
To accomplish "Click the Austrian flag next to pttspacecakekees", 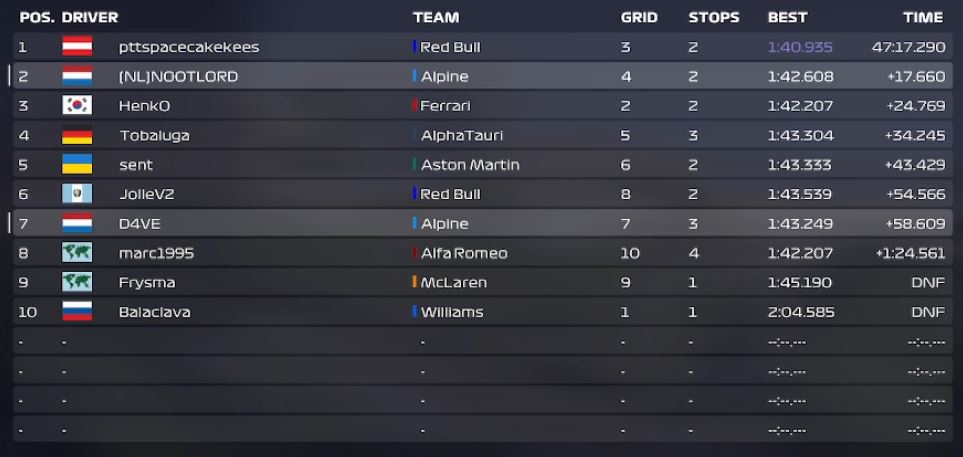I will click(77, 47).
